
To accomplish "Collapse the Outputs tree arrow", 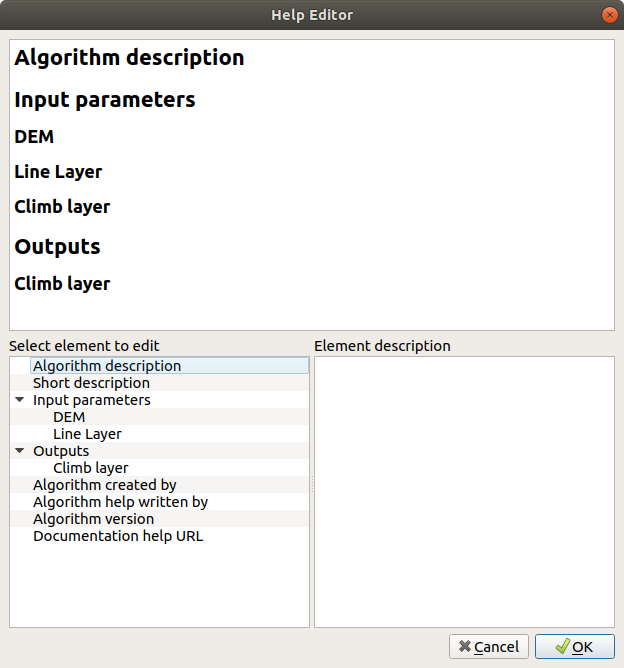I will coord(20,451).
